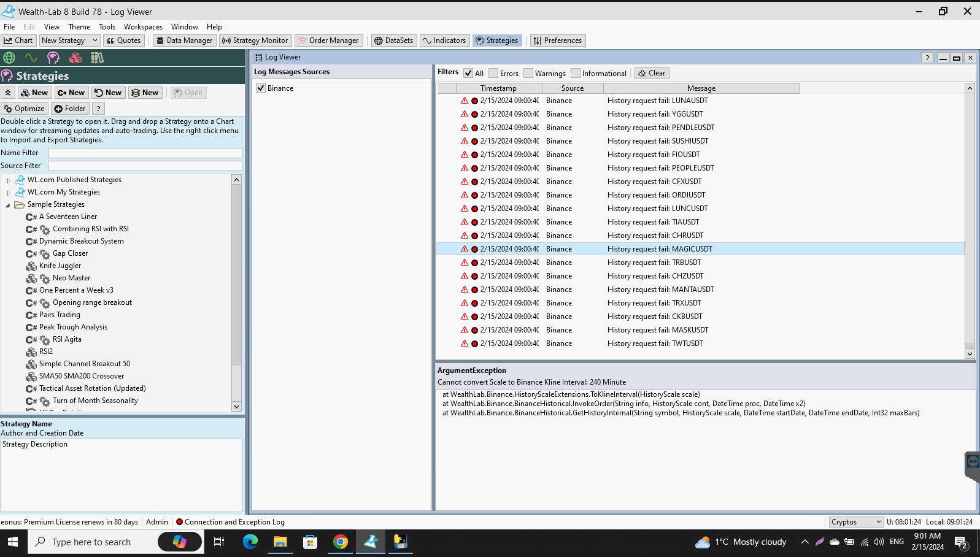
Task: Create new meta strategy with layers New button
Action: point(145,93)
